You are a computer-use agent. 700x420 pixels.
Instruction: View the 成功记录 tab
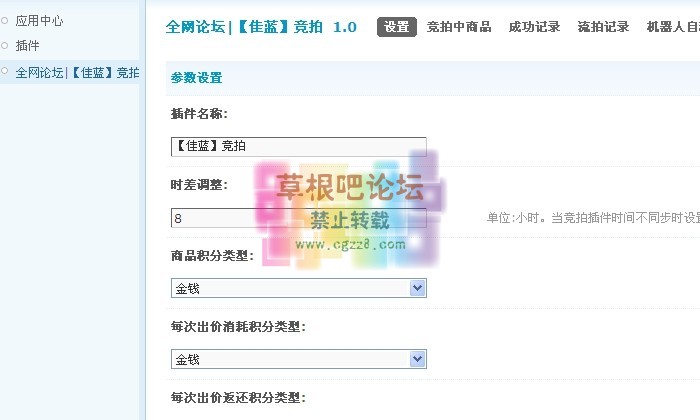click(x=534, y=27)
